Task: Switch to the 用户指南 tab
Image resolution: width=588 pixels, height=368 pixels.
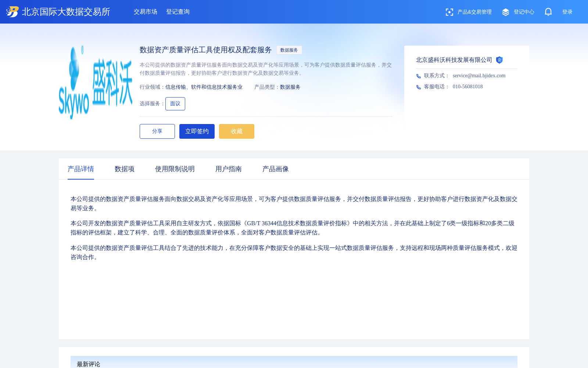Action: (229, 169)
